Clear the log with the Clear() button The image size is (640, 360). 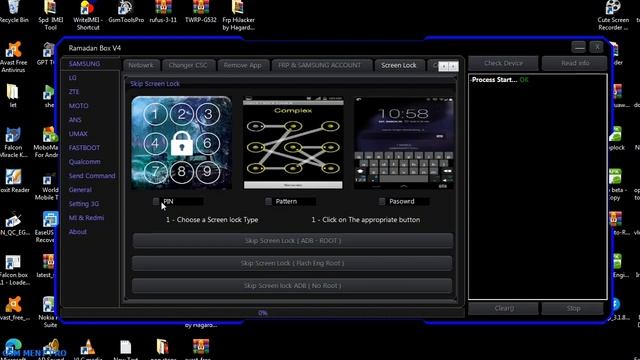click(503, 308)
